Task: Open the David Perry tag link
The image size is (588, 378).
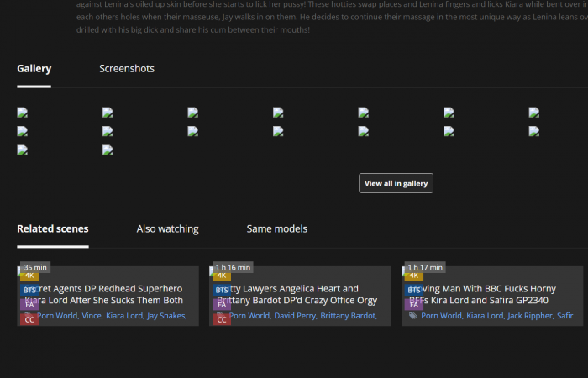Action: point(295,316)
